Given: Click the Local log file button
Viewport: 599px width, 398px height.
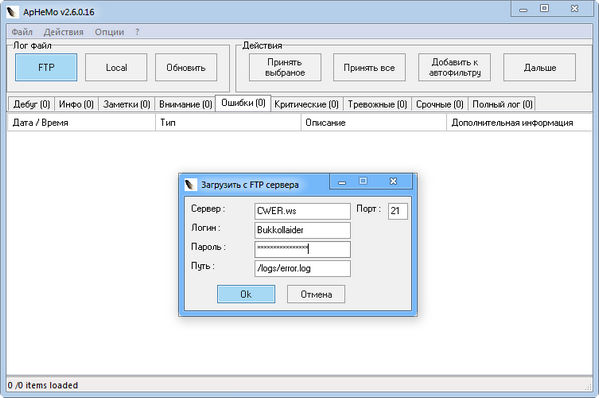Looking at the screenshot, I should (116, 67).
